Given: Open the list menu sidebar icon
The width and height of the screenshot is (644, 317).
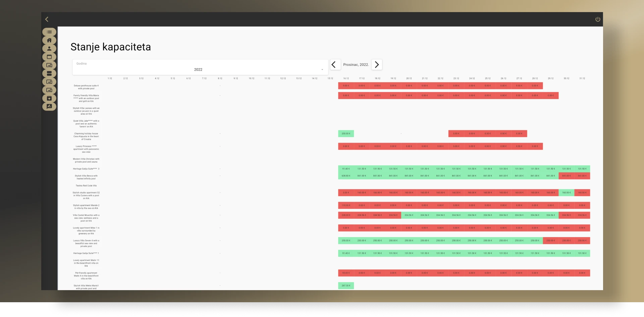Looking at the screenshot, I should pos(49,32).
